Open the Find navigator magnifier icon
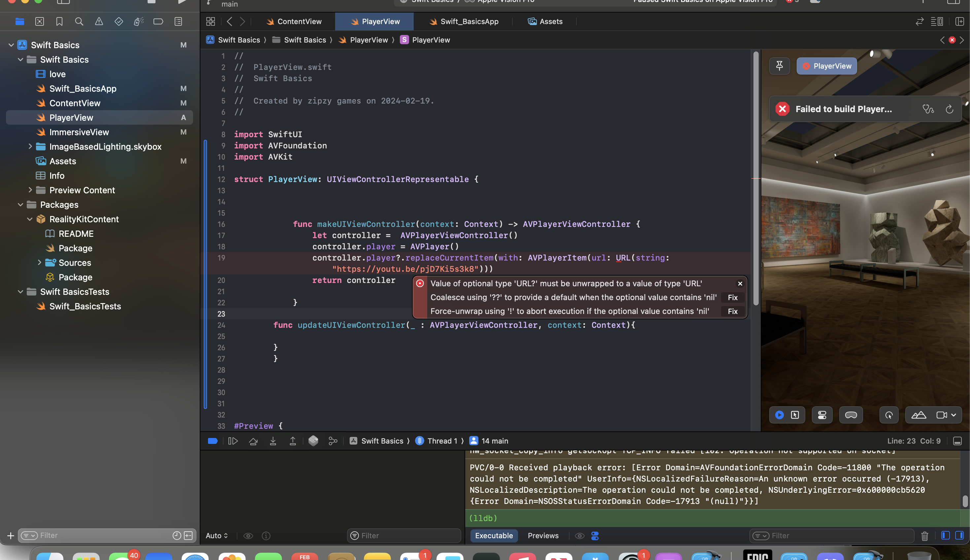 (79, 21)
